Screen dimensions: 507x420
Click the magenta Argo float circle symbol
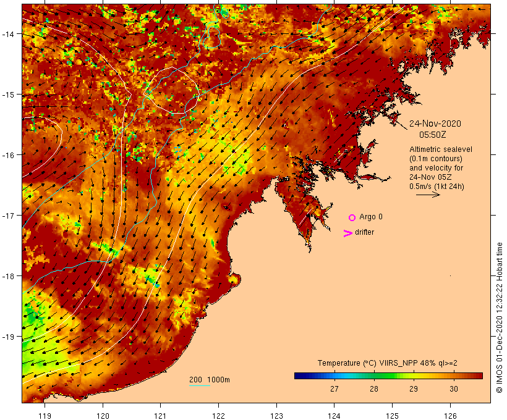point(352,217)
